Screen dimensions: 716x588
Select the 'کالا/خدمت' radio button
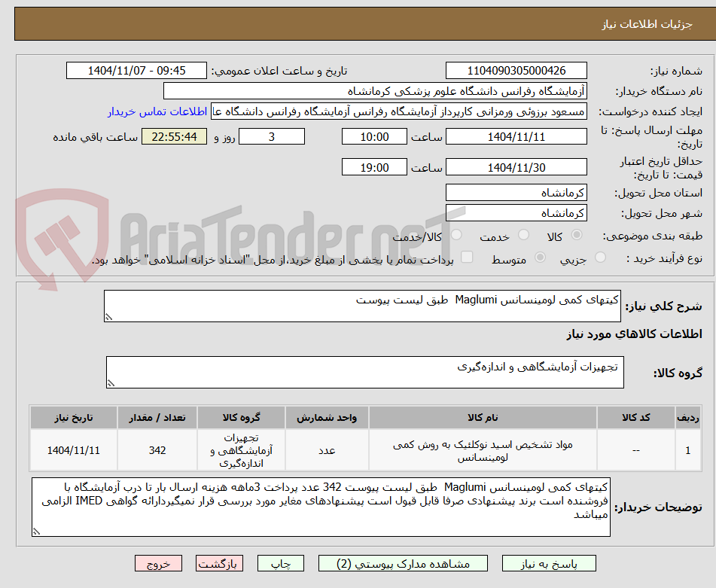click(x=456, y=235)
